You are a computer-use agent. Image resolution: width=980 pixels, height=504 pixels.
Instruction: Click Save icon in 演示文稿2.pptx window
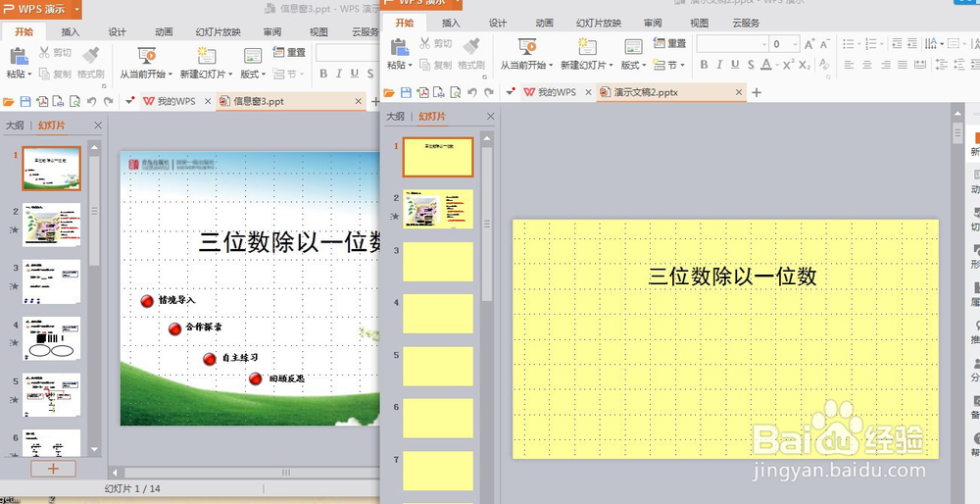(406, 92)
